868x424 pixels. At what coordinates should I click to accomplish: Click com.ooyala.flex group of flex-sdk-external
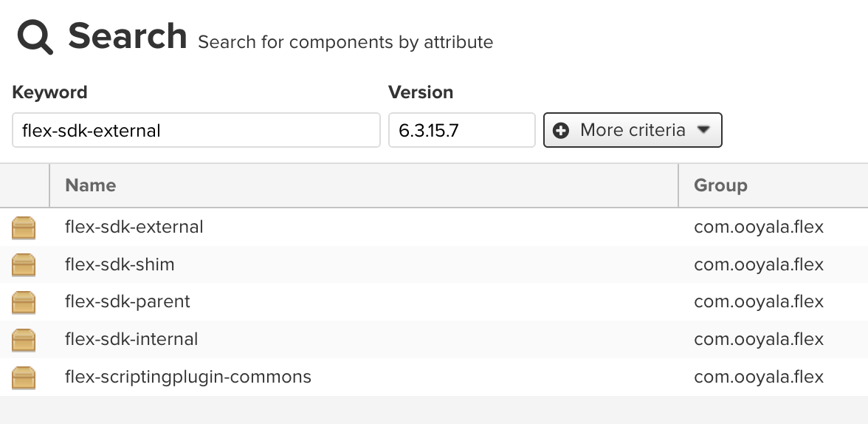click(x=759, y=227)
